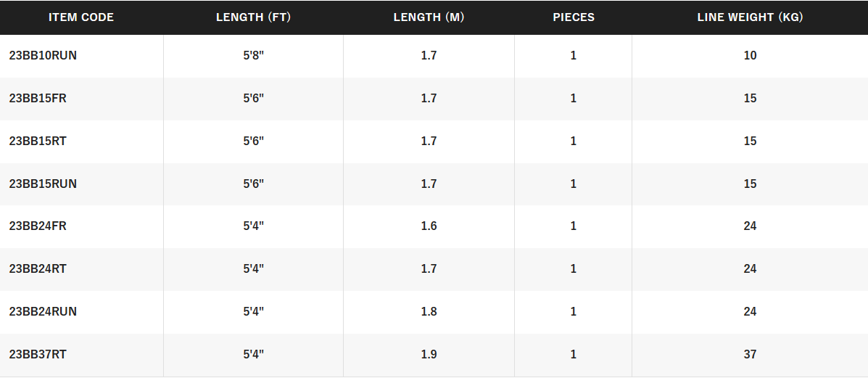This screenshot has width=868, height=378.
Task: Select item code 23BB10RUN
Action: tap(43, 56)
